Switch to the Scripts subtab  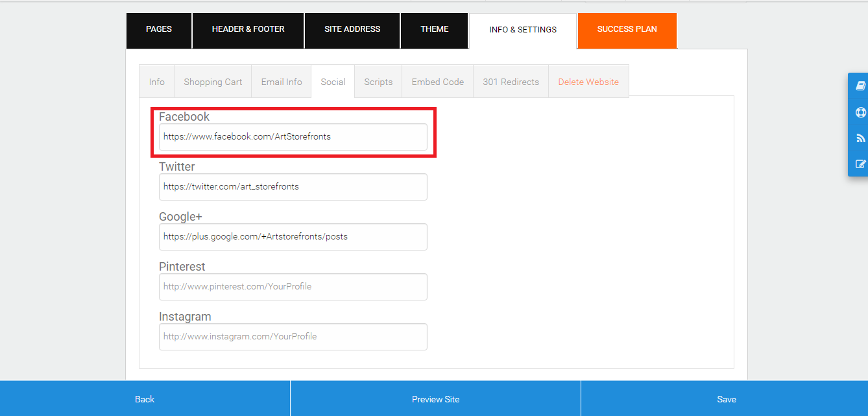[x=378, y=81]
